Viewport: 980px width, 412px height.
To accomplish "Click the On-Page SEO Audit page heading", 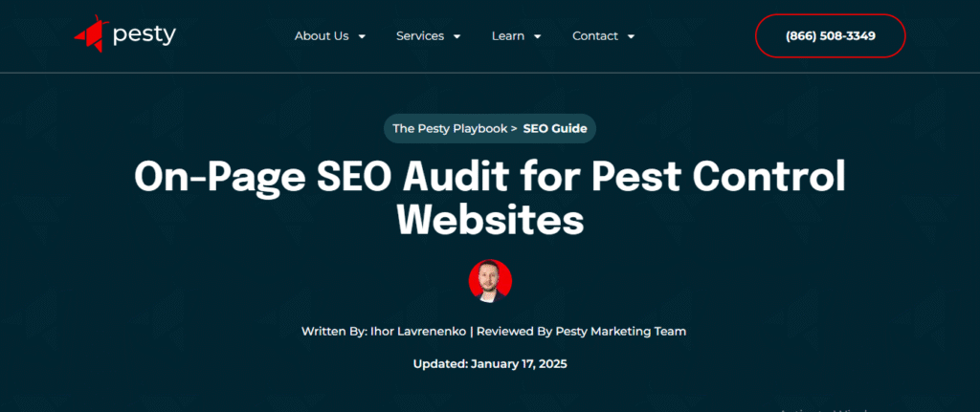I will point(490,199).
